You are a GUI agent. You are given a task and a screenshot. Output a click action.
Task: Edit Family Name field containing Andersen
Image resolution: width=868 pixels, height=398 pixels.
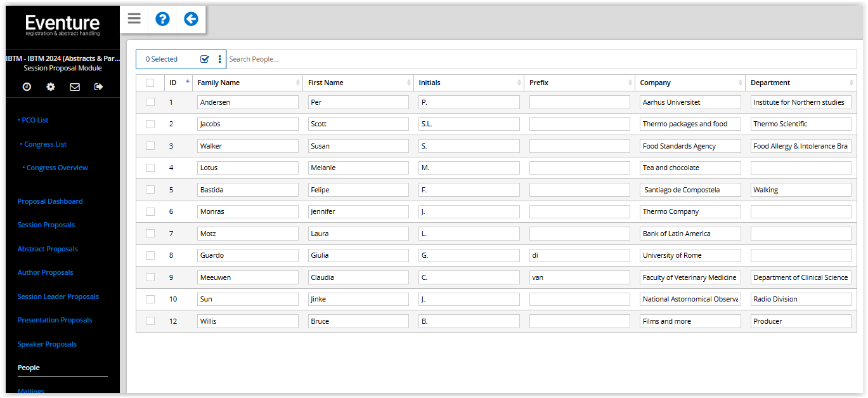248,102
